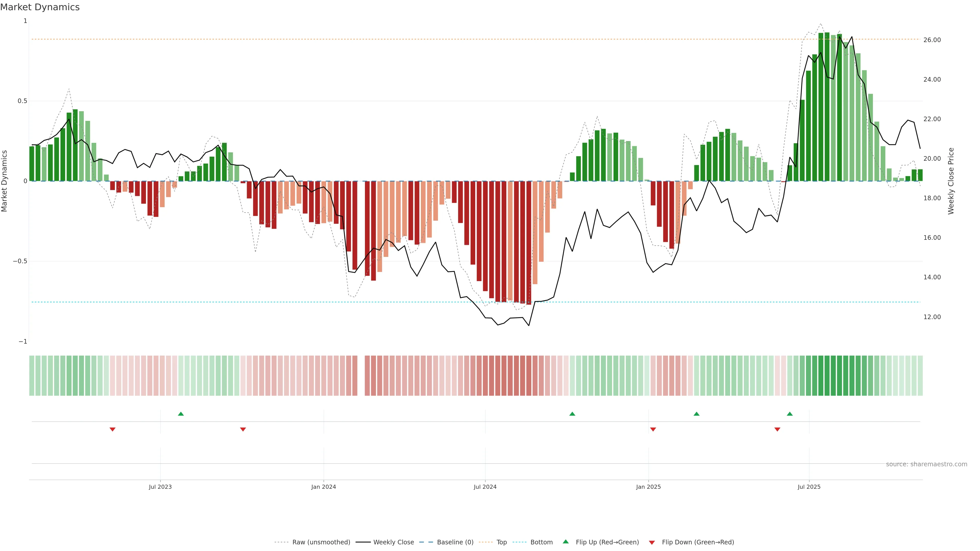The image size is (980, 551).
Task: Click the rotated Weekly Close Price axis title
Action: (951, 181)
